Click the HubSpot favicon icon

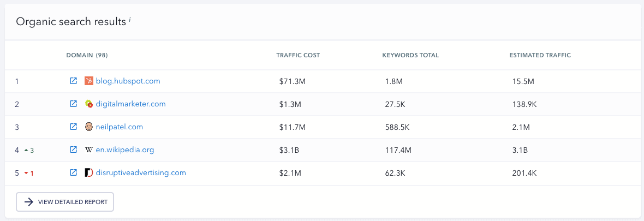[89, 81]
